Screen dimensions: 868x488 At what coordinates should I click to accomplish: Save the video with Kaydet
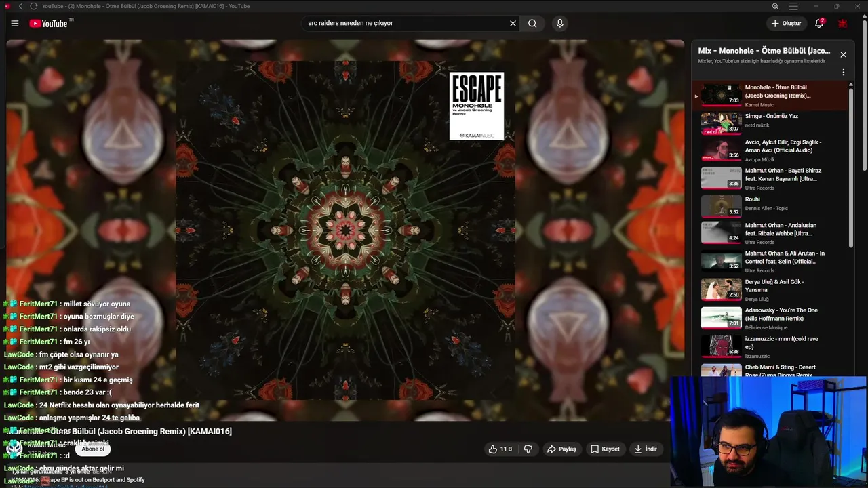coord(605,449)
